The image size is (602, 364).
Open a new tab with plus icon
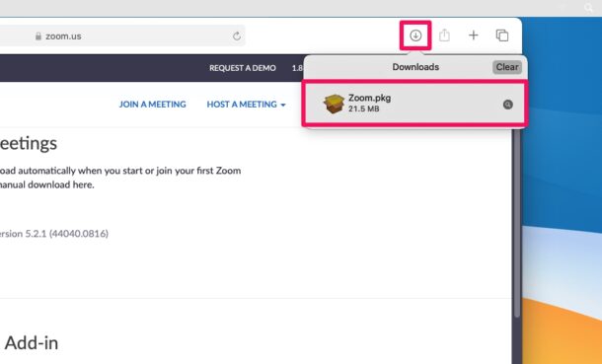pyautogui.click(x=474, y=36)
